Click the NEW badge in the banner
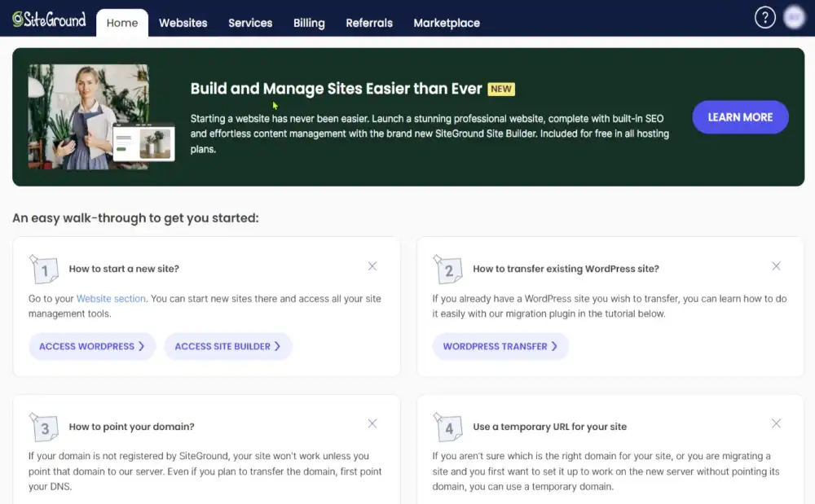 click(x=501, y=89)
